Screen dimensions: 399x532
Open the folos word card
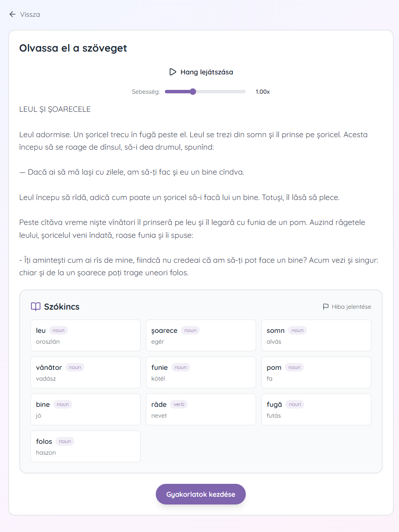[86, 446]
